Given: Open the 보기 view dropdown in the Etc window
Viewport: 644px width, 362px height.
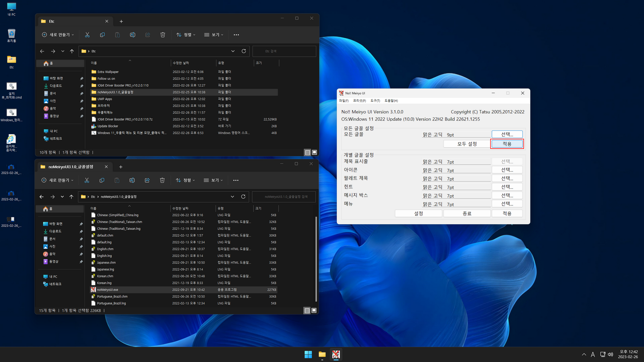Looking at the screenshot, I should 214,35.
